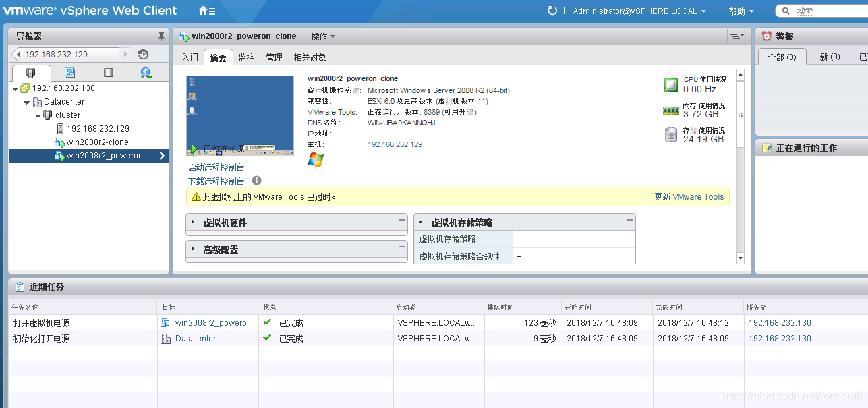Collapse the VM Storage Policies section

421,222
